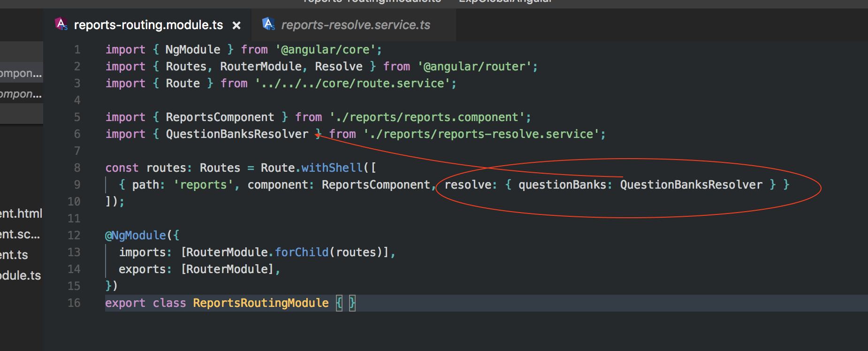Click 'Resolve' in the router import
Screen dimensions: 868x351
(338, 67)
